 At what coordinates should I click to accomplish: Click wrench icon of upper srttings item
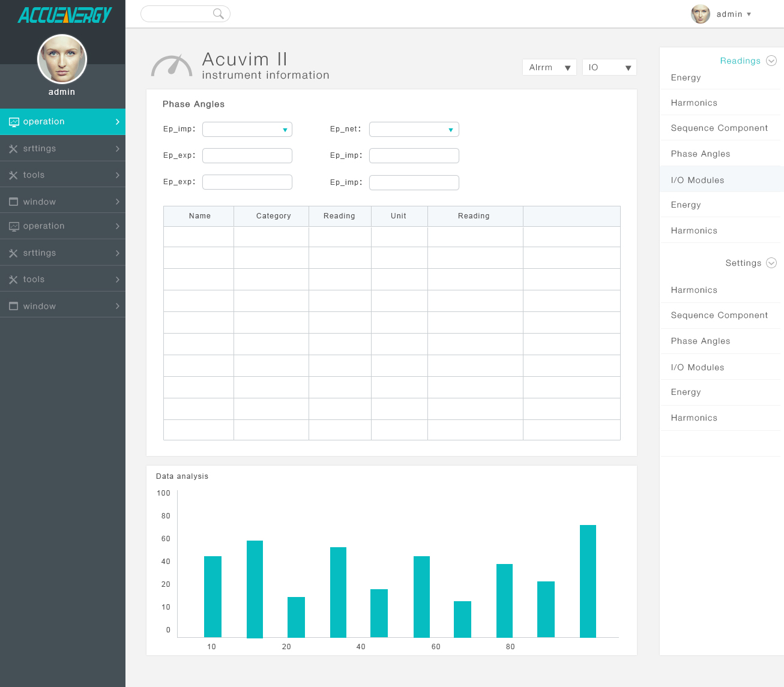[x=13, y=149]
